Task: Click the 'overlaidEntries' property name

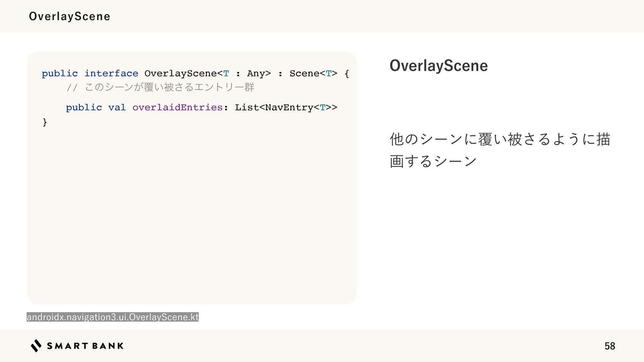Action: pyautogui.click(x=177, y=107)
